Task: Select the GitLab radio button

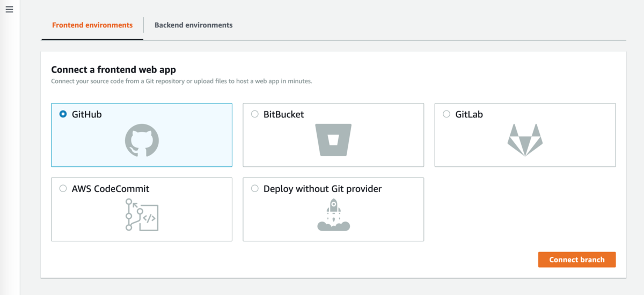Action: pos(447,114)
